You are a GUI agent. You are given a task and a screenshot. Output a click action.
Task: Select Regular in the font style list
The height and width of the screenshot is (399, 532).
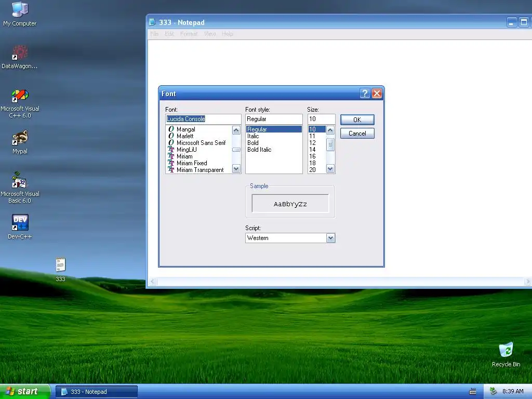(x=274, y=129)
